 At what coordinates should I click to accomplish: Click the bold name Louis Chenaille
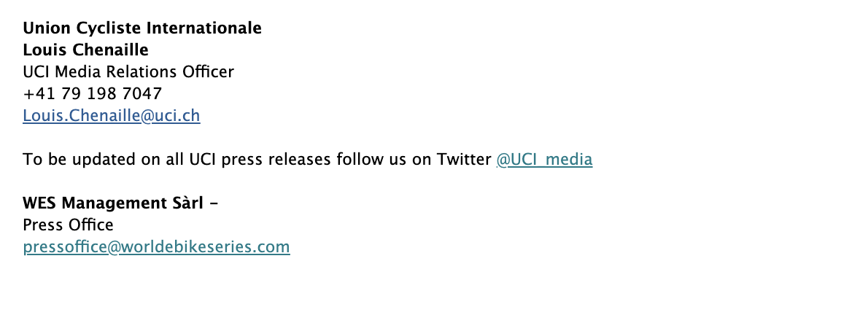[x=86, y=50]
